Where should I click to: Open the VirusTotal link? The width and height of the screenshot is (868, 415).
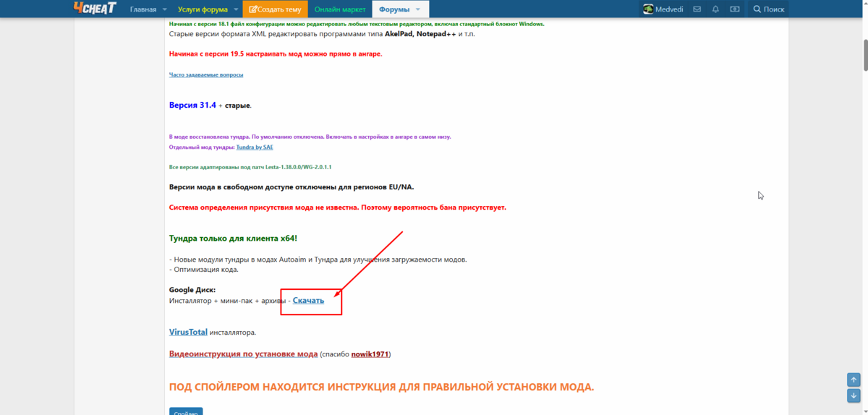coord(188,333)
